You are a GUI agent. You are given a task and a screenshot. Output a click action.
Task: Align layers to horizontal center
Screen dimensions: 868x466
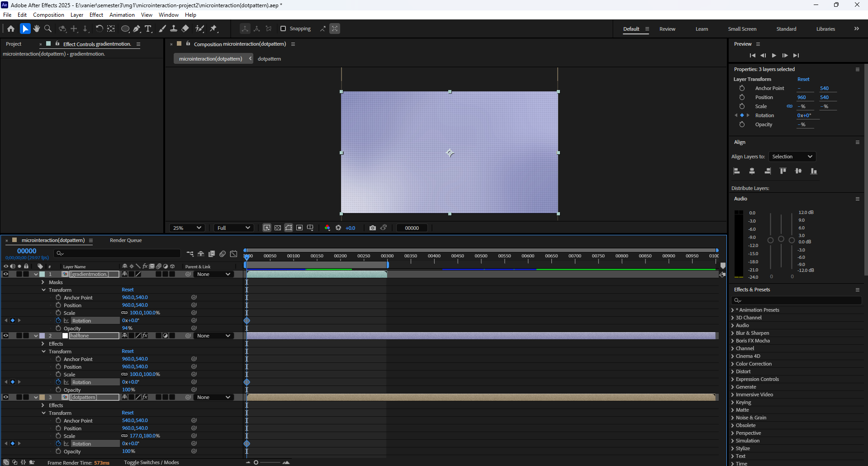[x=752, y=171]
